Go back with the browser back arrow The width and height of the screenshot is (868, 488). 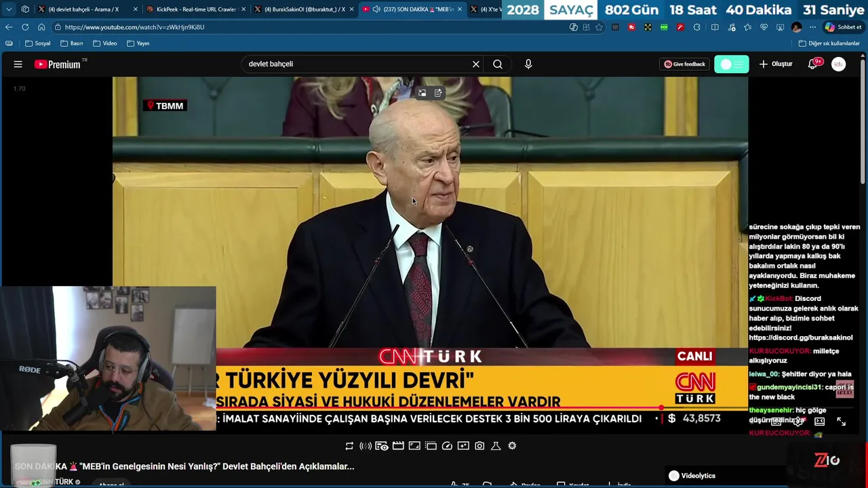pos(9,27)
